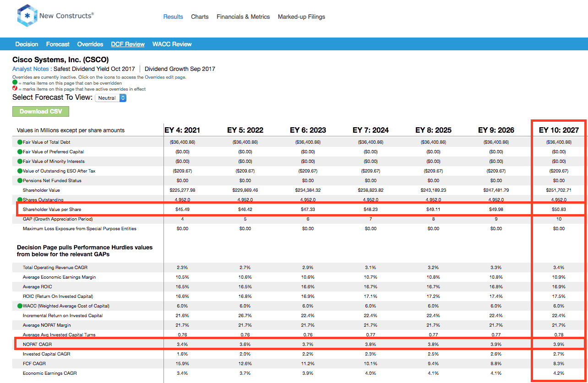Click the Download CSV button

coord(41,111)
